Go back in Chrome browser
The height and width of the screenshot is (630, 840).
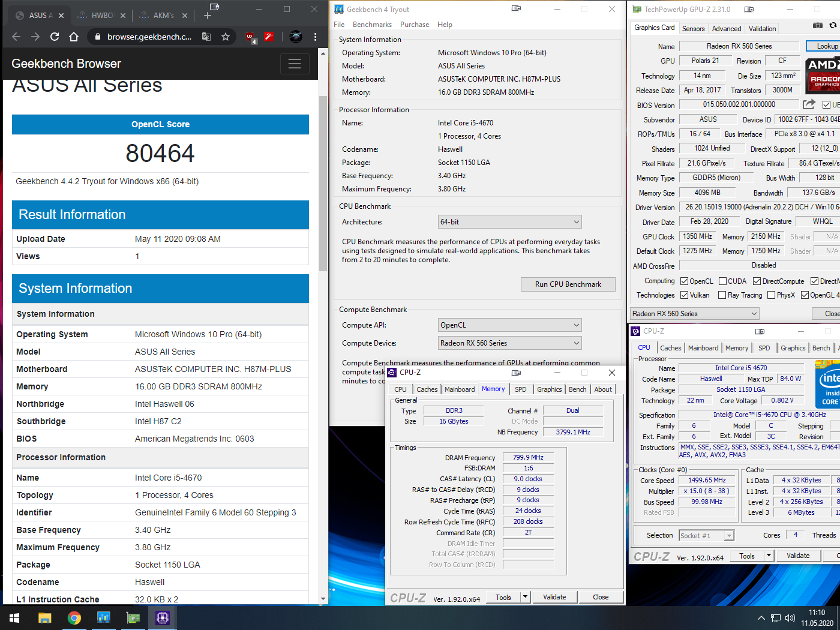(16, 37)
